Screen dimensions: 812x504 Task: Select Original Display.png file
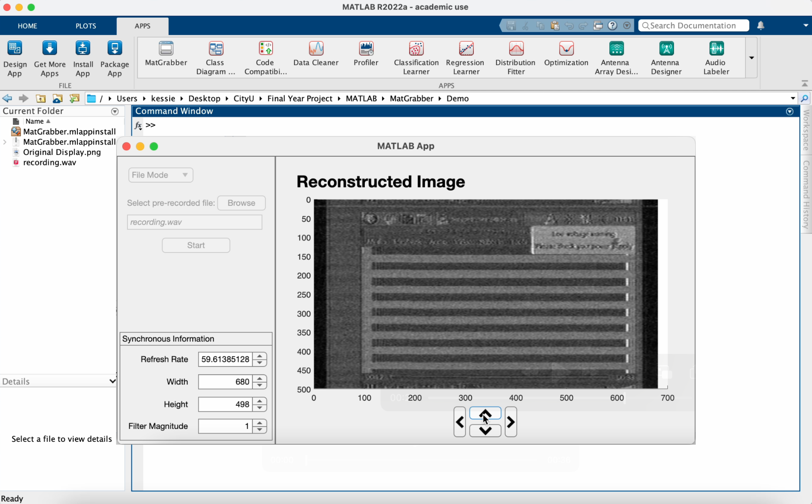click(62, 152)
